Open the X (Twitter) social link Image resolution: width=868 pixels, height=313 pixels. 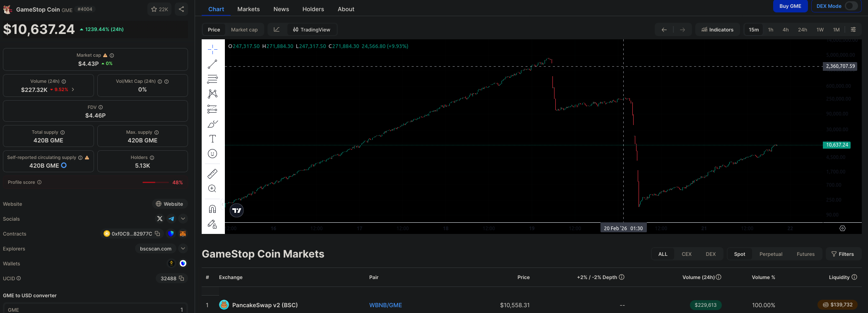(160, 219)
